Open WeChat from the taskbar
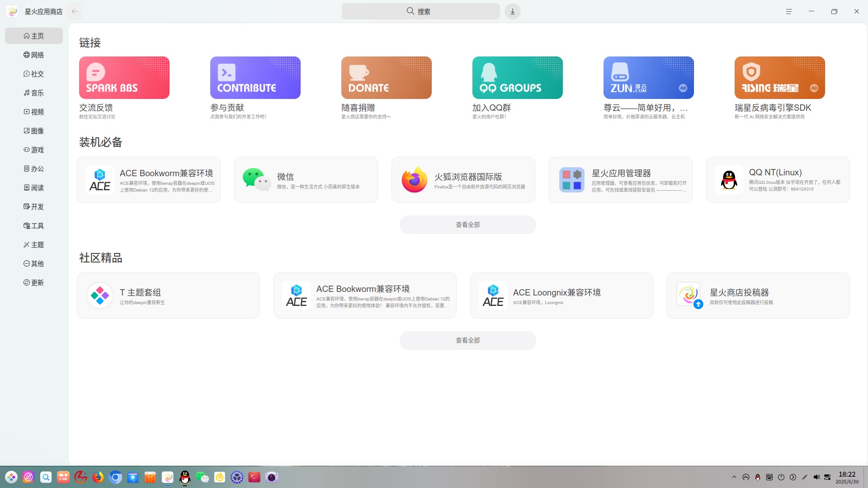Image resolution: width=868 pixels, height=488 pixels. 202,477
